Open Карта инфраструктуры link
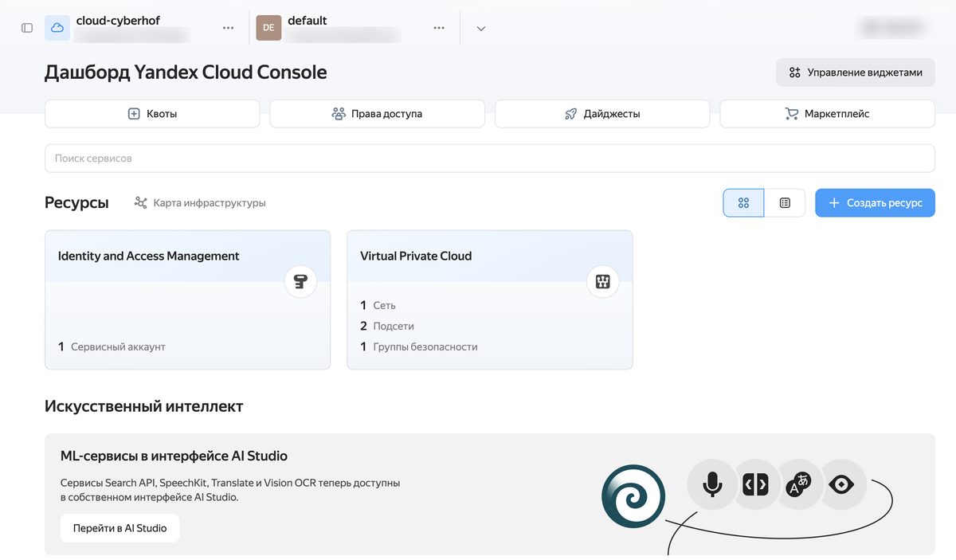Screen dimensions: 956x560 pos(200,203)
